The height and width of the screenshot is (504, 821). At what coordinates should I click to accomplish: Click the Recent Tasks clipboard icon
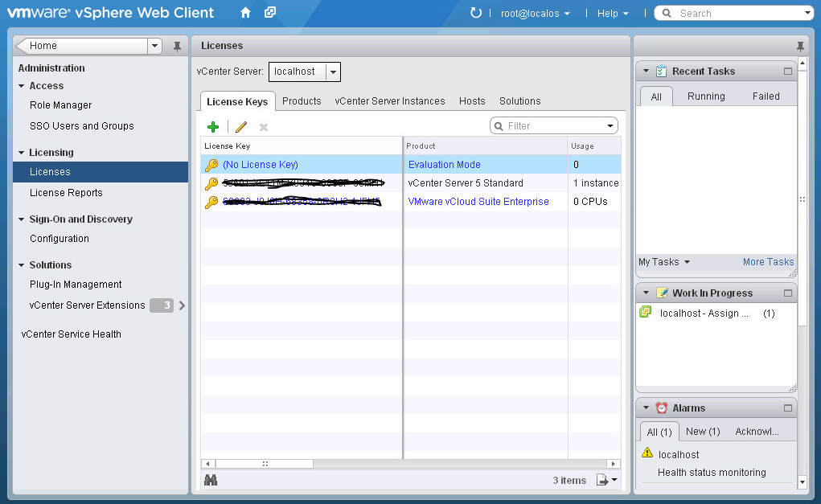[661, 71]
